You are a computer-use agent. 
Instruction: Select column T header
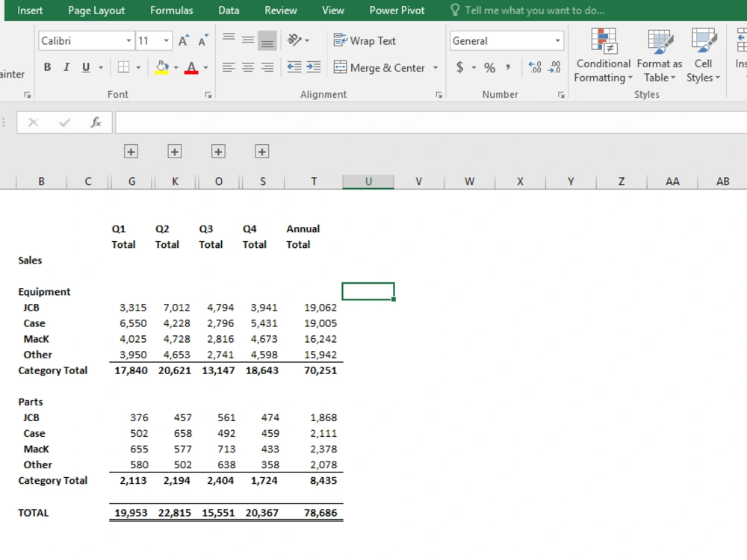(314, 181)
